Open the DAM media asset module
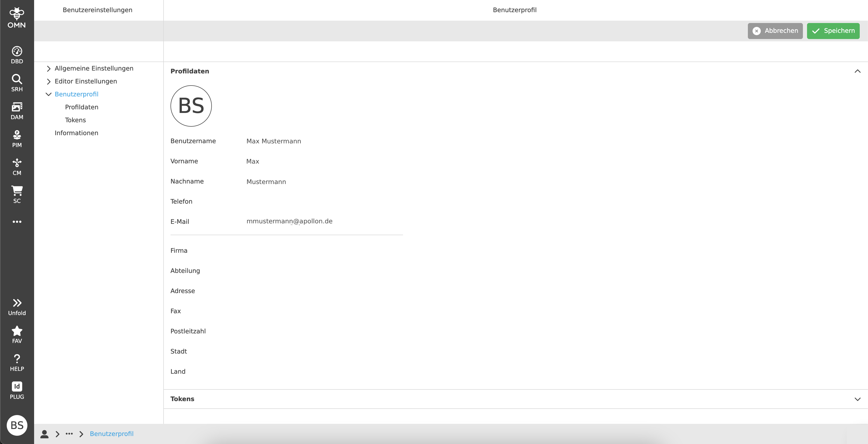 17,110
